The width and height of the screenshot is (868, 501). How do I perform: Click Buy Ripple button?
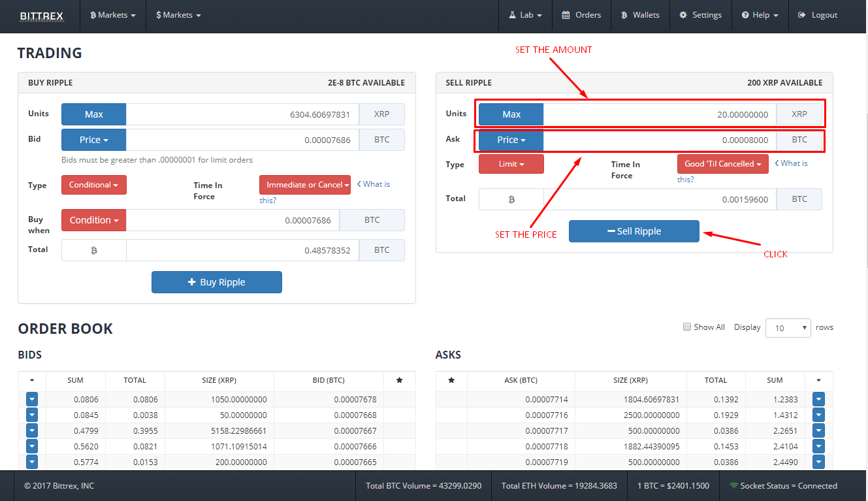pyautogui.click(x=217, y=282)
